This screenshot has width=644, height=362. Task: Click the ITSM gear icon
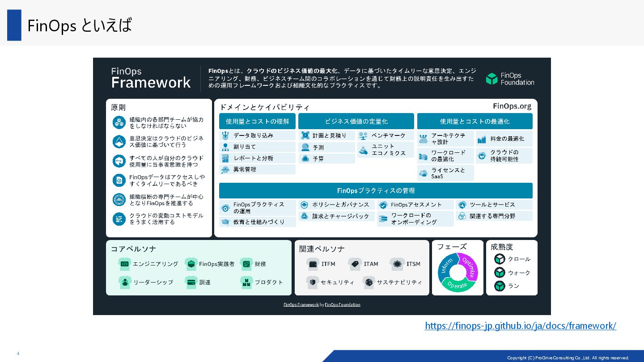[397, 264]
